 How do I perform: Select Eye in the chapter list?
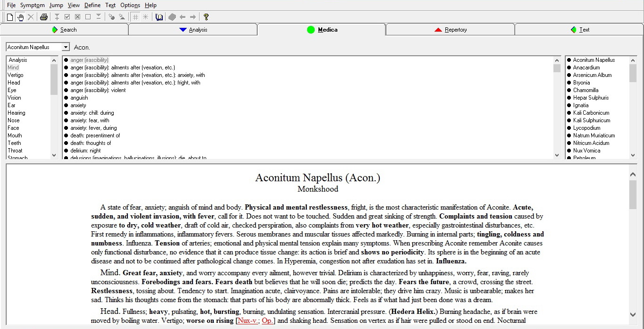pos(12,90)
